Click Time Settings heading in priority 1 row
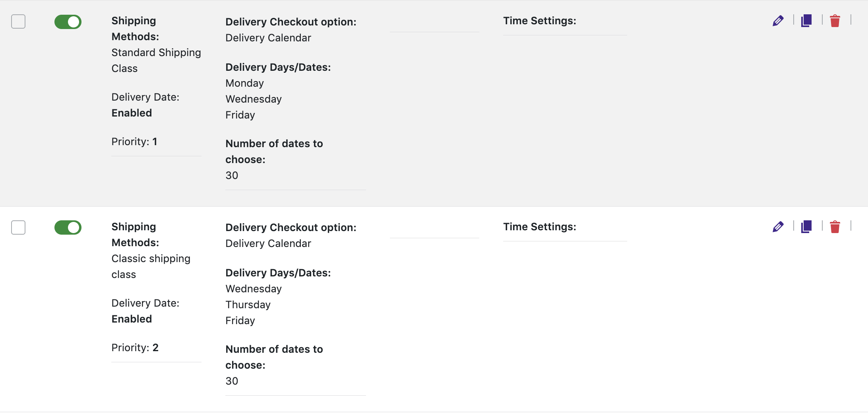Viewport: 868px width, 416px height. point(539,21)
